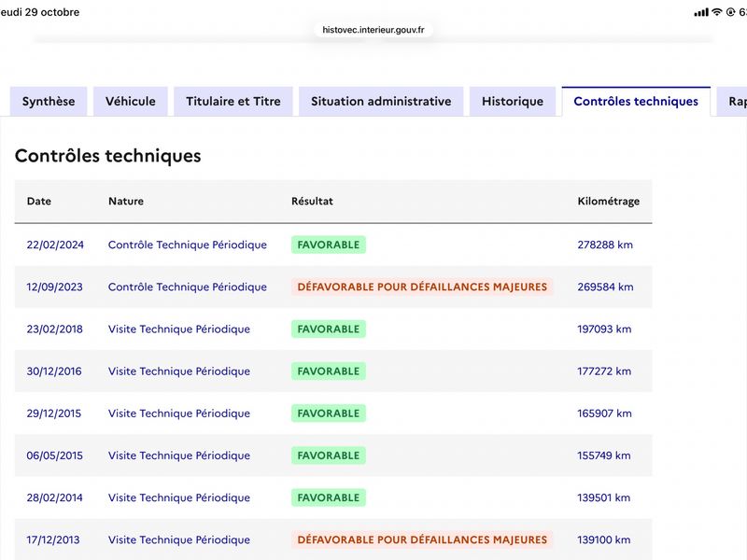Select the Contrôles techniques tab

coord(636,102)
